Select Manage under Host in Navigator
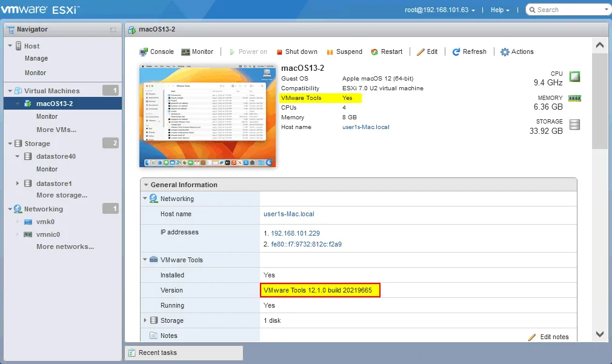The width and height of the screenshot is (612, 364). point(36,59)
